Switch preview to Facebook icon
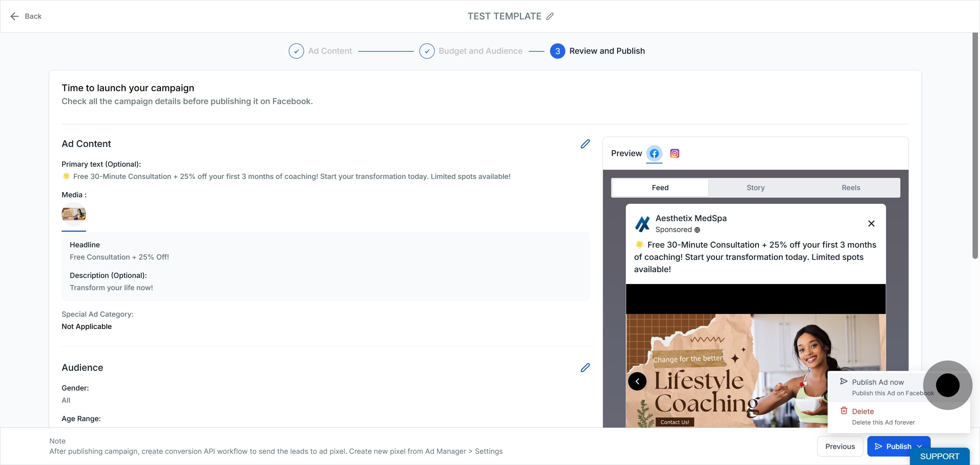 (654, 154)
